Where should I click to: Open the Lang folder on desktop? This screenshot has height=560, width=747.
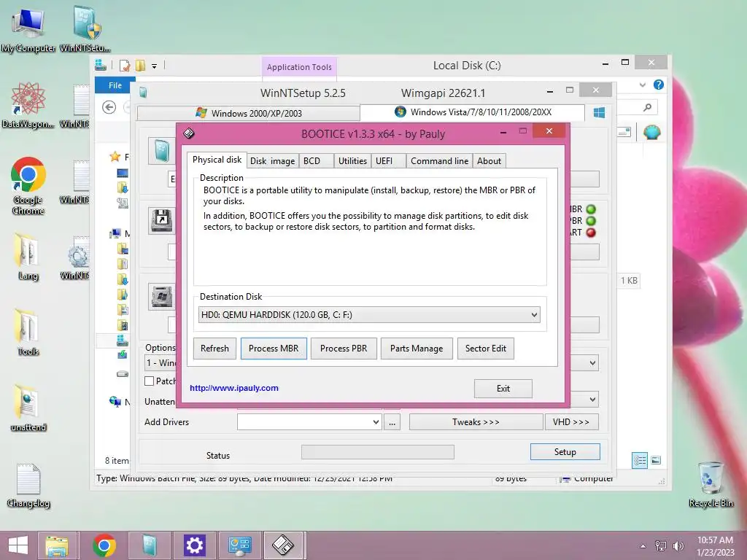click(28, 257)
